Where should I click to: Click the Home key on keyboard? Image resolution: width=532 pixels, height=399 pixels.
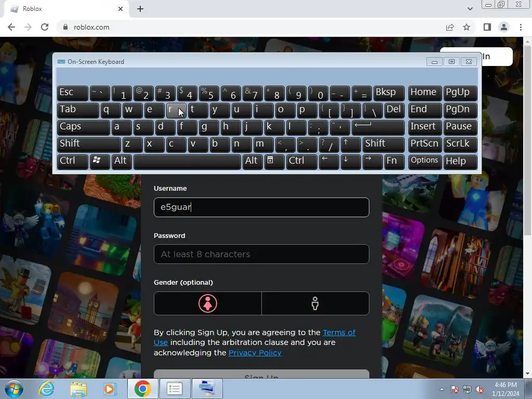(425, 93)
